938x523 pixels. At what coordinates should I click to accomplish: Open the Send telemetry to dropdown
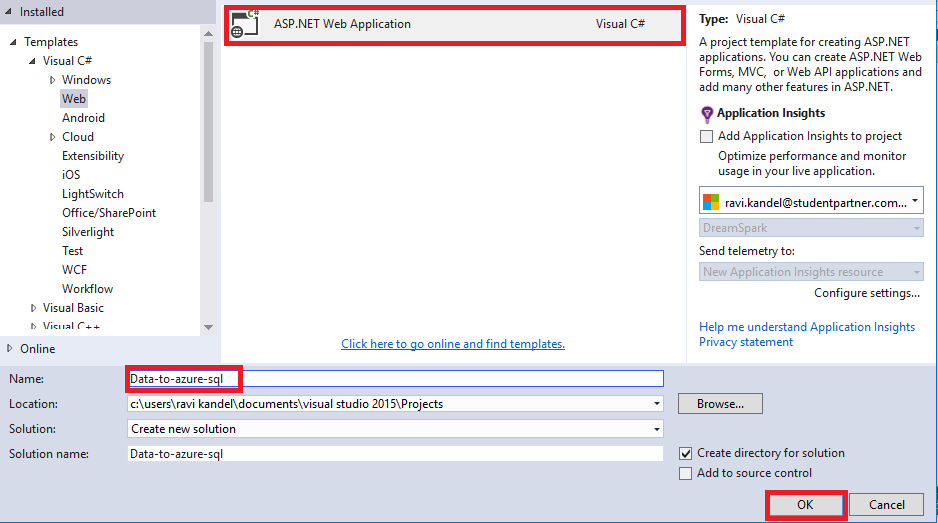pyautogui.click(x=811, y=272)
